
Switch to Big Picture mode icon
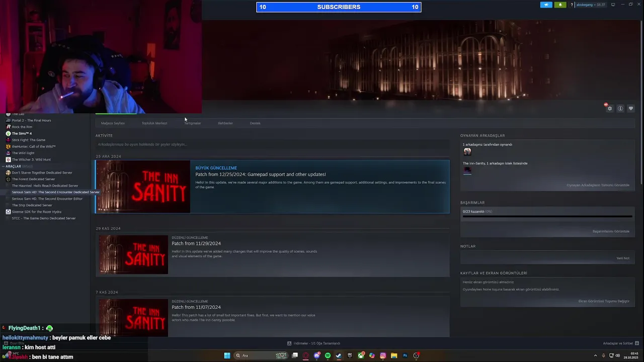coord(613,5)
